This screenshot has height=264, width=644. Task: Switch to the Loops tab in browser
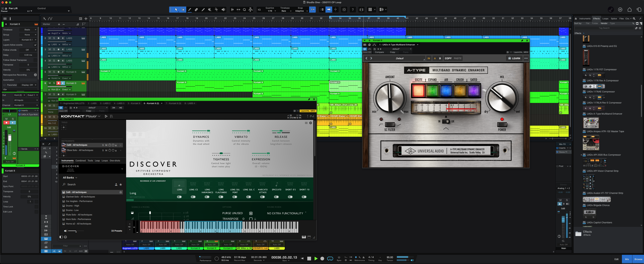[x=605, y=19]
